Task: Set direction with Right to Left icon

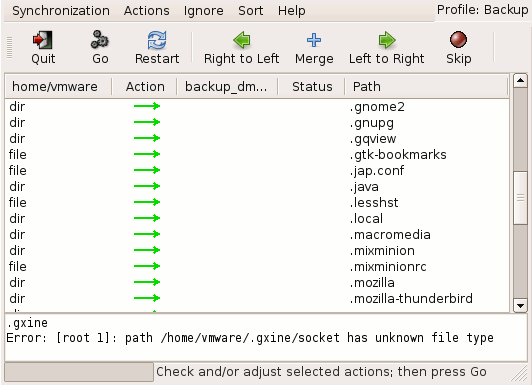Action: click(242, 40)
